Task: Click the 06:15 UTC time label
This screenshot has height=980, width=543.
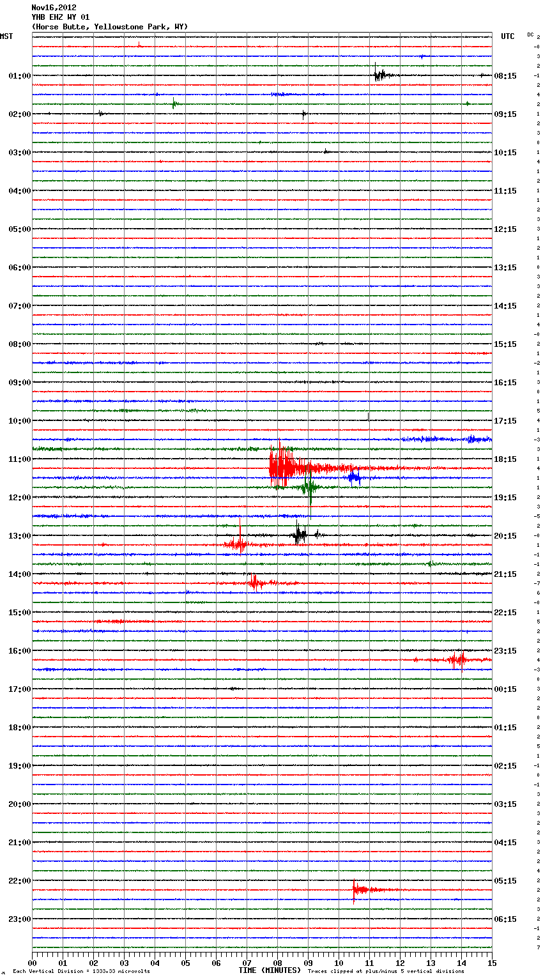Action: point(505,919)
